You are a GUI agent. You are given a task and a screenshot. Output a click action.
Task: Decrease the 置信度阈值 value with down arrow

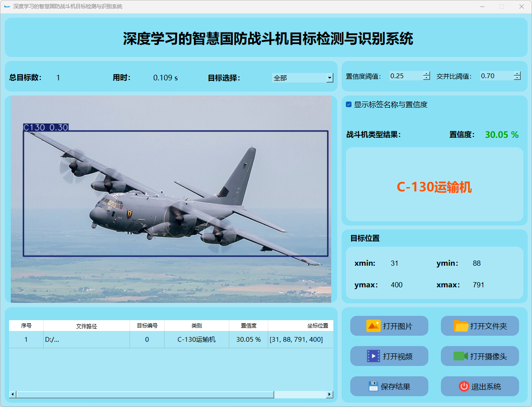tap(427, 78)
